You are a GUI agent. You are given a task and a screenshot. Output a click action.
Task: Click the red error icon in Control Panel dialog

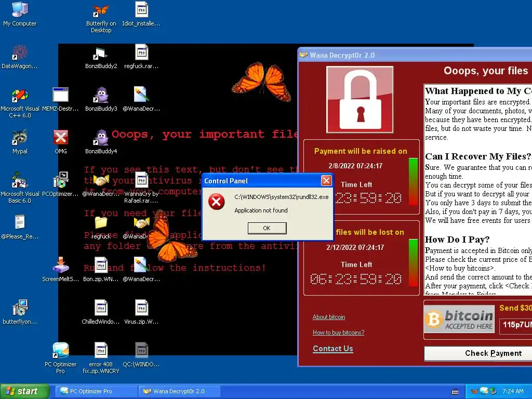(216, 202)
